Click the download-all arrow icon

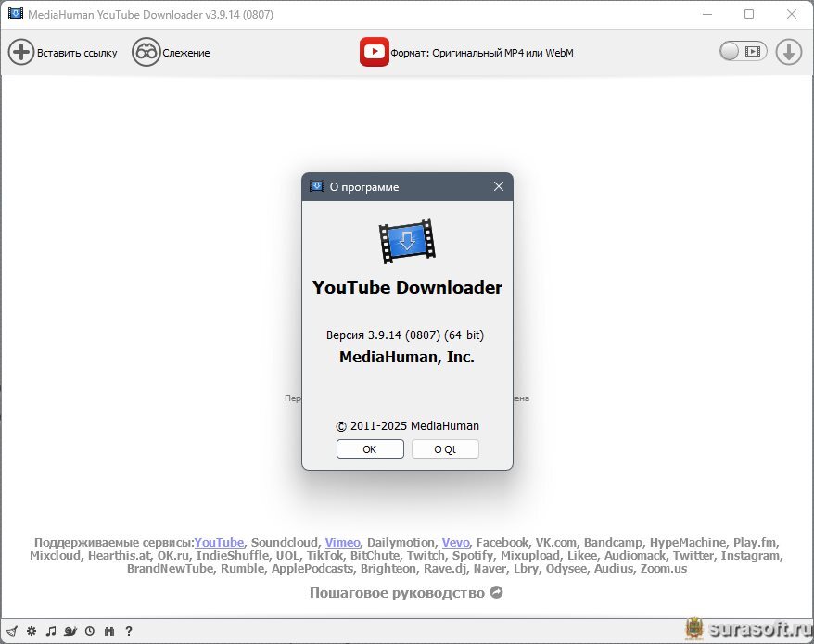coord(789,53)
